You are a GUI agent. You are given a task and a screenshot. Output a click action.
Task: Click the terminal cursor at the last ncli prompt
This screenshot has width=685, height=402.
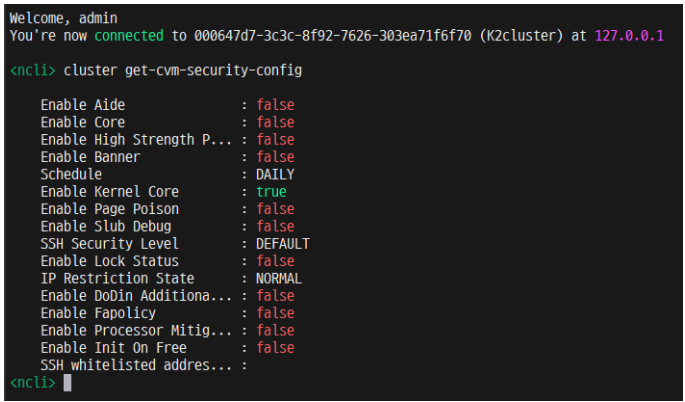(x=67, y=383)
